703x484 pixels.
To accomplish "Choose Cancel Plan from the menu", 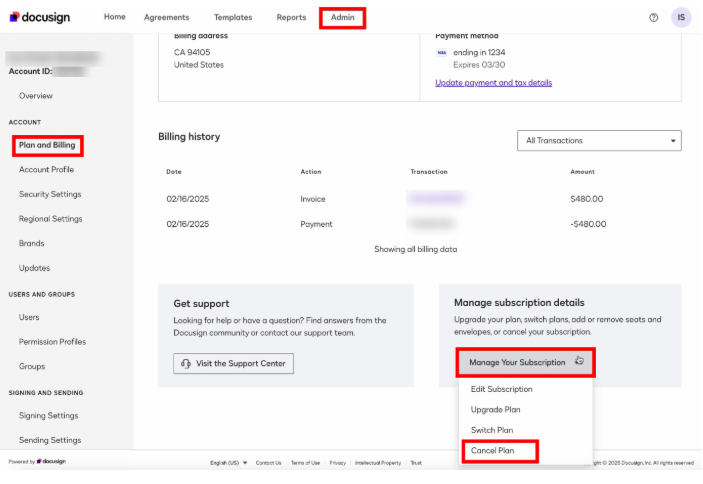I will [x=492, y=451].
